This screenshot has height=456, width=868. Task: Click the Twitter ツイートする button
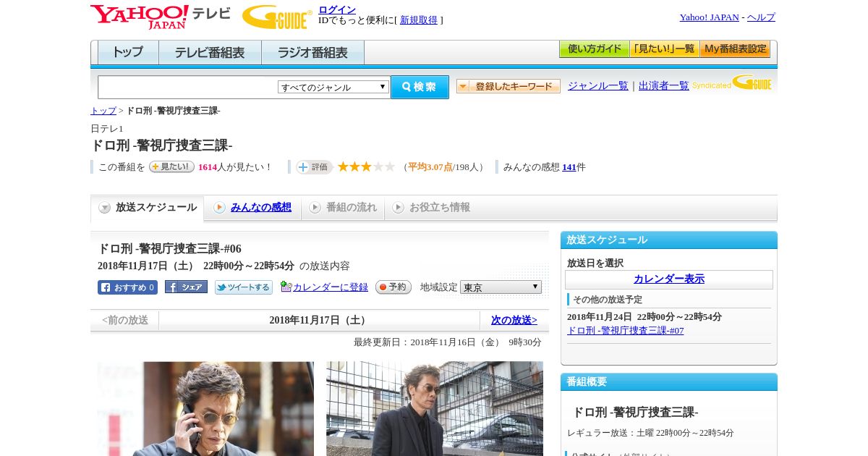point(244,287)
